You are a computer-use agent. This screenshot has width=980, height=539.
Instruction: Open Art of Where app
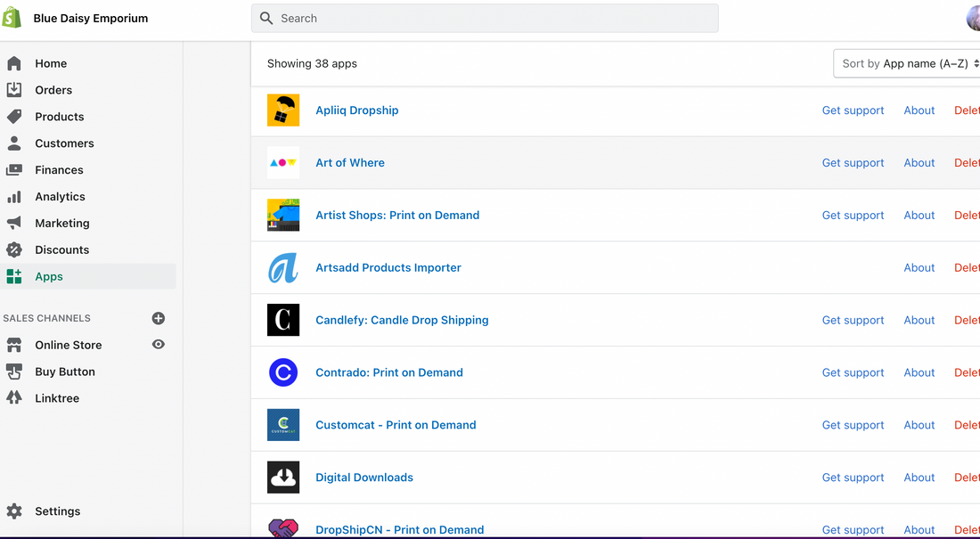[350, 162]
